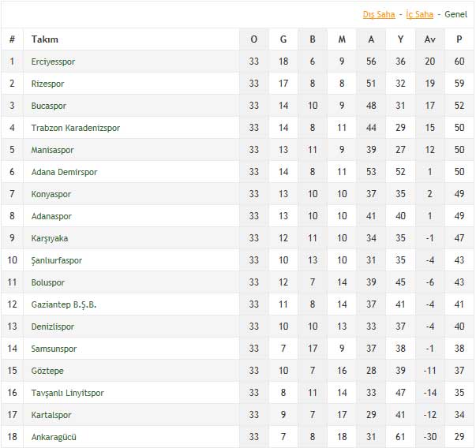Select Manisaspor in the table
Viewport: 476px width, 448px height.
53,150
